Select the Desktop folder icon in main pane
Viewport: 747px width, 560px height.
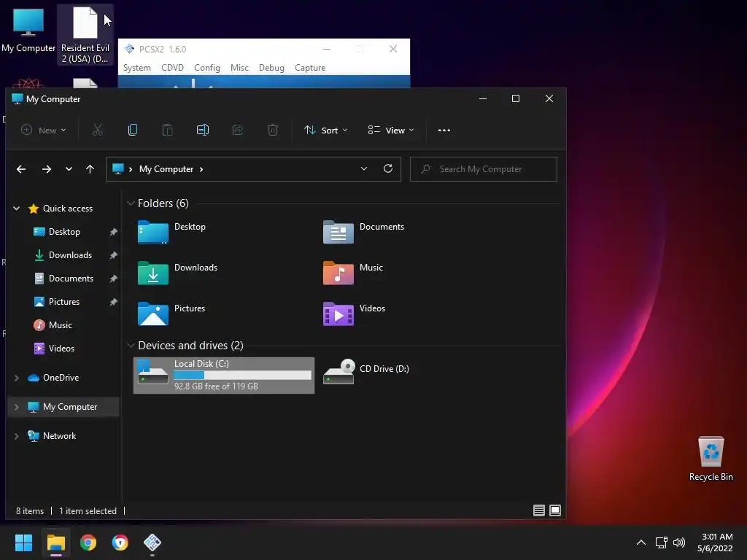(153, 232)
